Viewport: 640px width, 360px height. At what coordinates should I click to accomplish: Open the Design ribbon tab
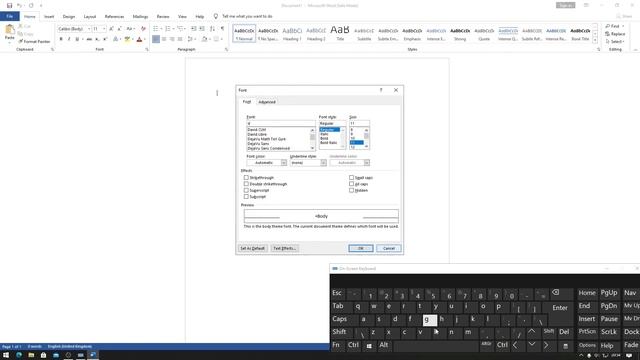click(69, 17)
